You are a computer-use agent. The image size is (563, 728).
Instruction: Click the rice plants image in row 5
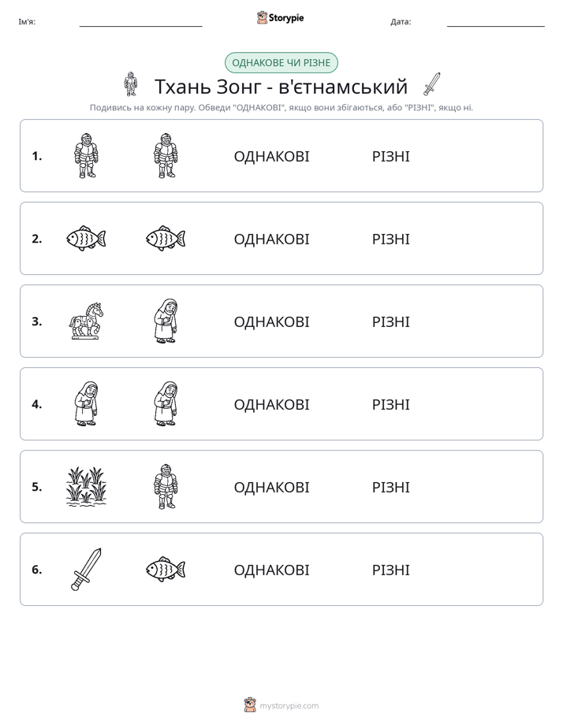point(86,487)
